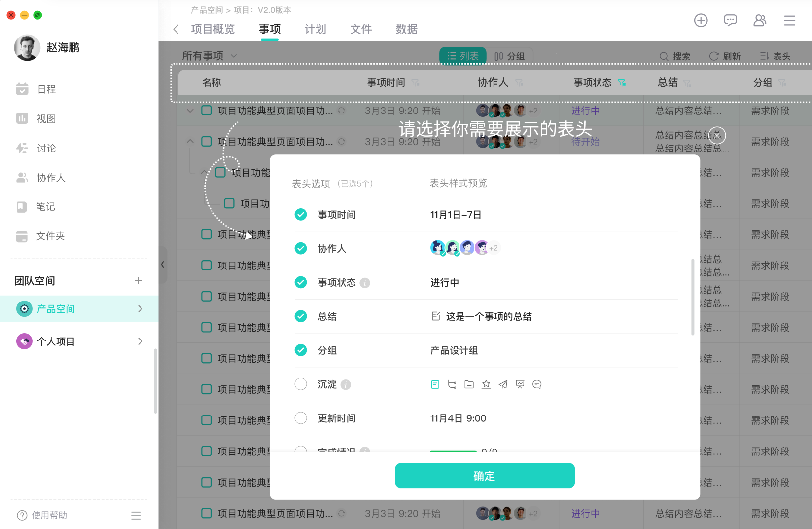Switch to the 计划 tab
The width and height of the screenshot is (812, 529).
(315, 29)
